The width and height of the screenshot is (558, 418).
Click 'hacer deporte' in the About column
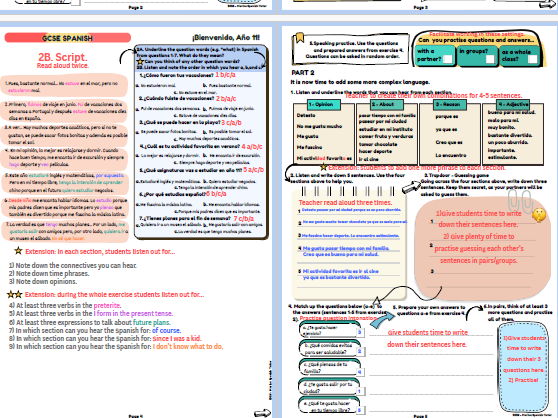[x=375, y=151]
